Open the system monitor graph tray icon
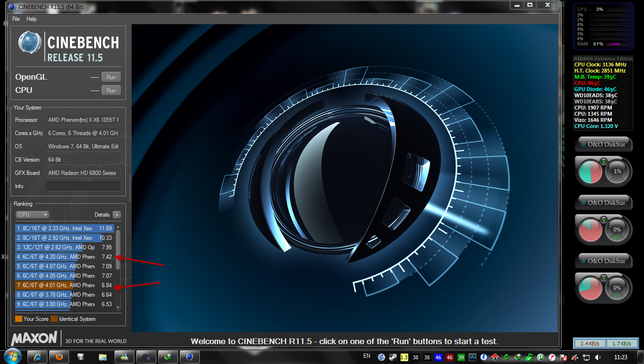This screenshot has width=644, height=364. click(x=472, y=357)
